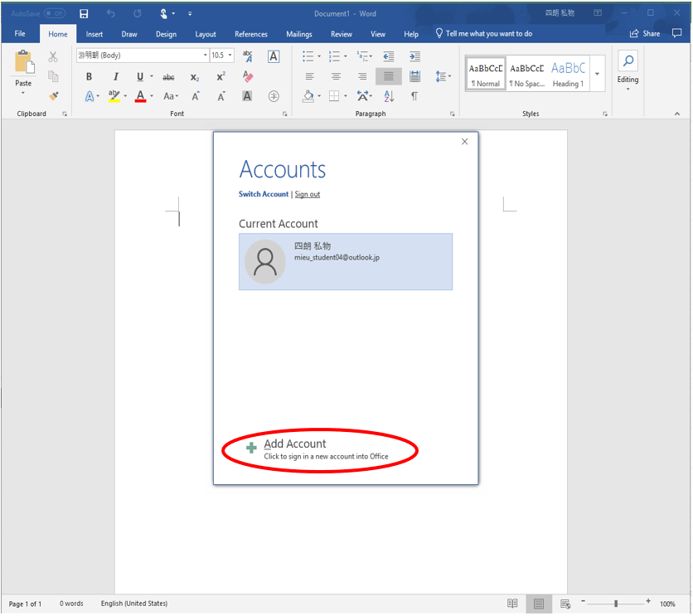Switch to Web Layout view
This screenshot has height=616, width=693.
pyautogui.click(x=565, y=604)
